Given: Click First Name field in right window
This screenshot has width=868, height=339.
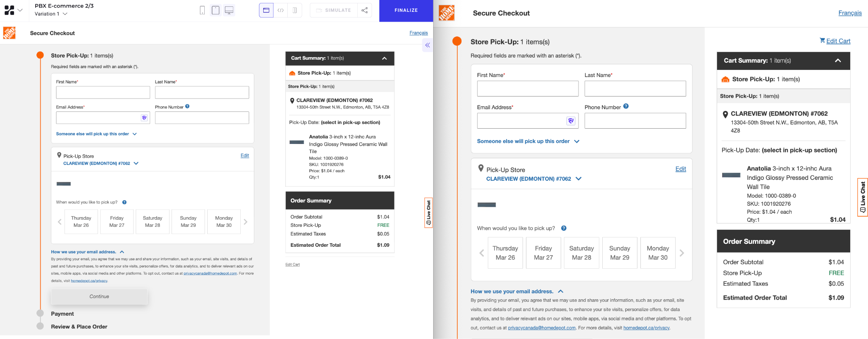Looking at the screenshot, I should pos(528,88).
